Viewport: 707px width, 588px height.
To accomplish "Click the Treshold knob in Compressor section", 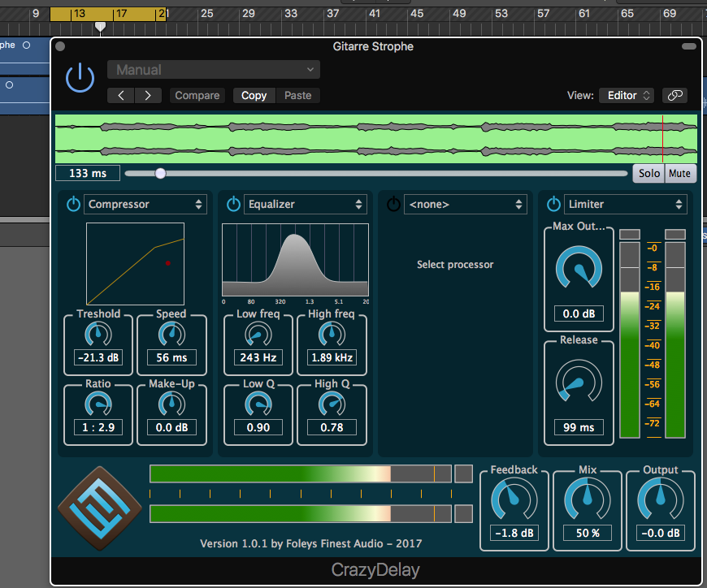I will 98,334.
